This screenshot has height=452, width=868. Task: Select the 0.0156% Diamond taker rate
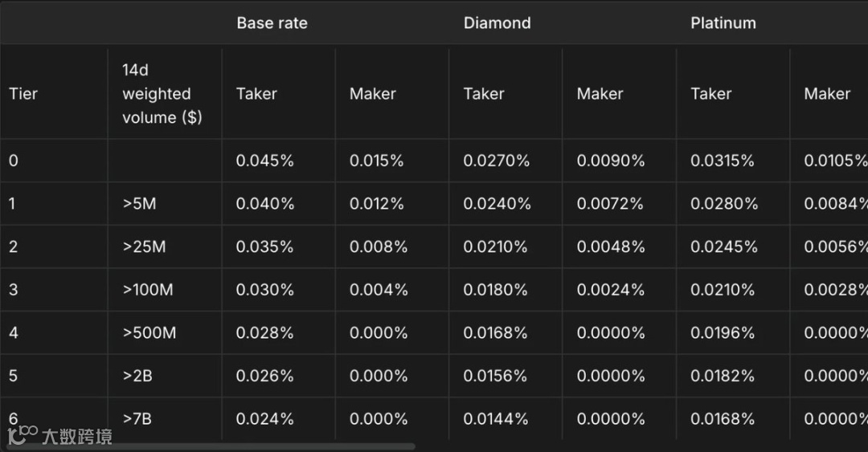pyautogui.click(x=495, y=376)
